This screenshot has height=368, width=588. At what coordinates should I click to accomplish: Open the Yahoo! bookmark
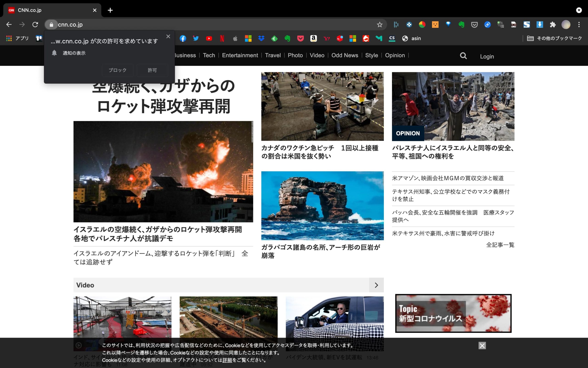point(327,38)
